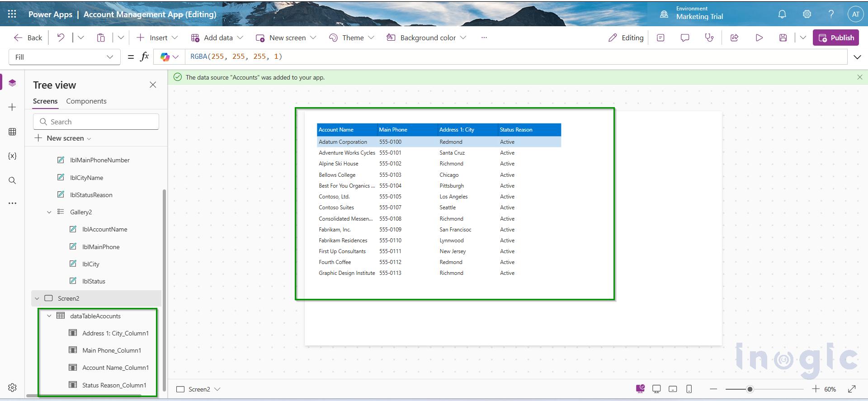
Task: Collapse the Gallery2 tree node
Action: [49, 212]
